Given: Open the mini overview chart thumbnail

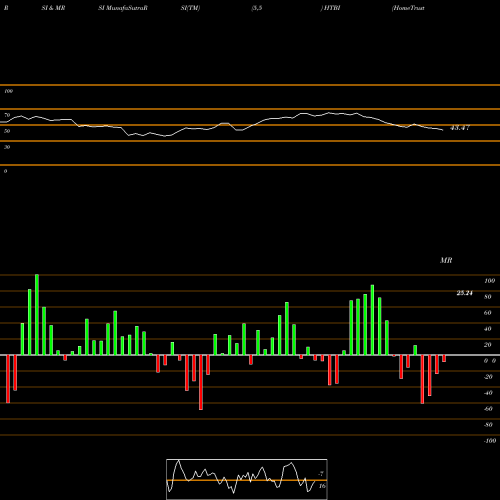Looking at the screenshot, I should click(247, 479).
